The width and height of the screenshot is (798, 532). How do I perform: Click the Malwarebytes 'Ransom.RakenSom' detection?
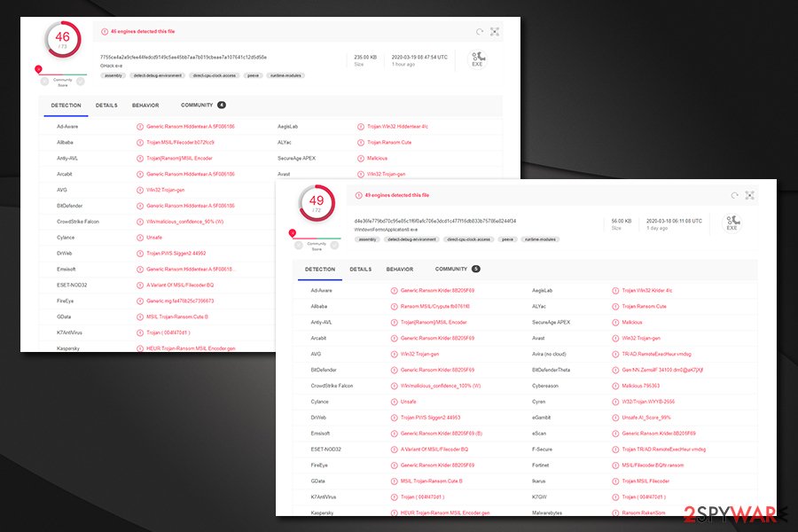[x=644, y=512]
